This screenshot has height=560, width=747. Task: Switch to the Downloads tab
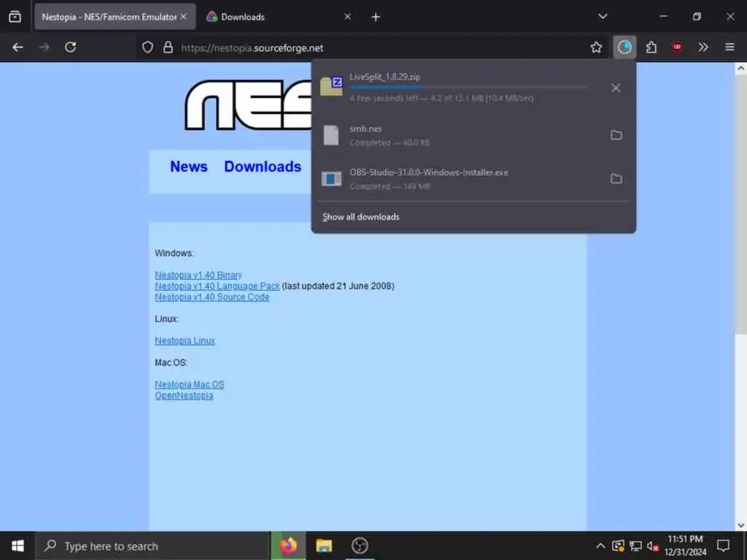[x=279, y=17]
